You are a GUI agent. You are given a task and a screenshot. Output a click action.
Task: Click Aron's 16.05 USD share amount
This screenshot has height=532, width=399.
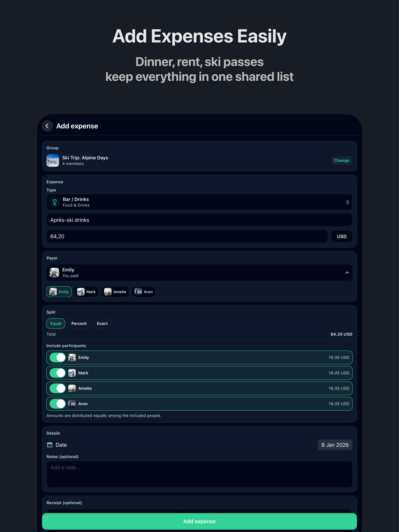tap(339, 403)
